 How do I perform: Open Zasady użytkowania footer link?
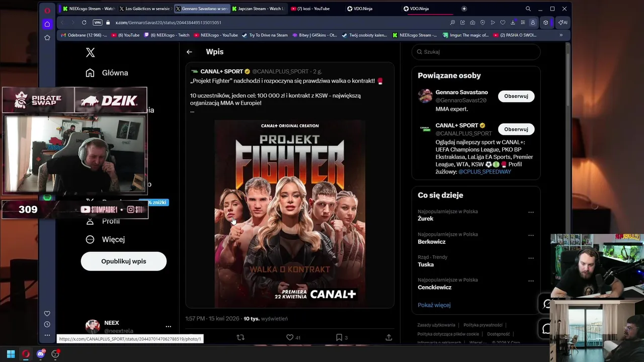pyautogui.click(x=436, y=325)
